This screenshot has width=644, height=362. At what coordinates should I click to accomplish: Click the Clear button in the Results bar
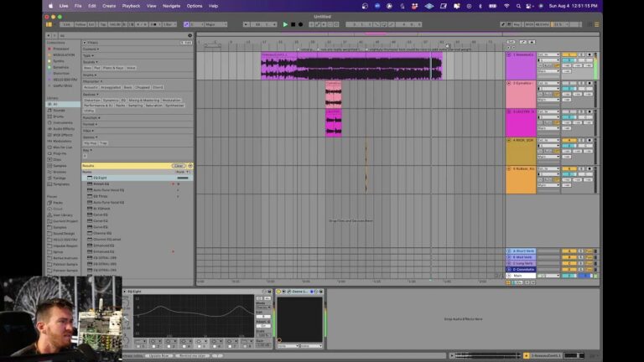coord(178,166)
